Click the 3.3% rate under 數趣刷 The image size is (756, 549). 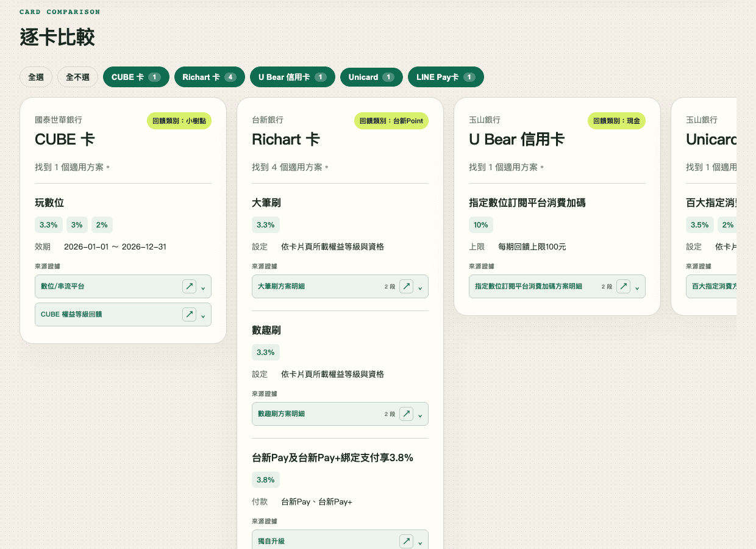click(x=266, y=352)
